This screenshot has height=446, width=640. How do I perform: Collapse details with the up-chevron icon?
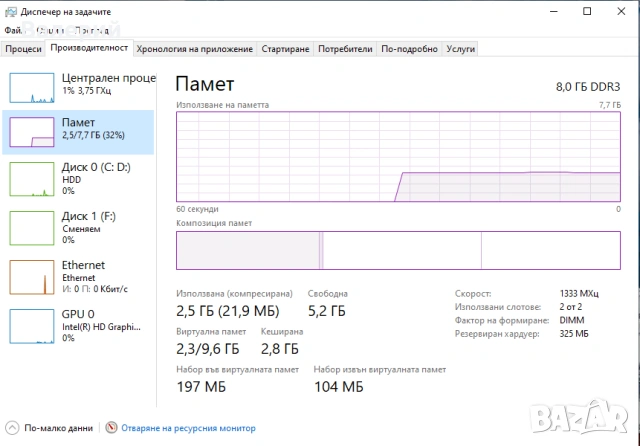pyautogui.click(x=12, y=428)
